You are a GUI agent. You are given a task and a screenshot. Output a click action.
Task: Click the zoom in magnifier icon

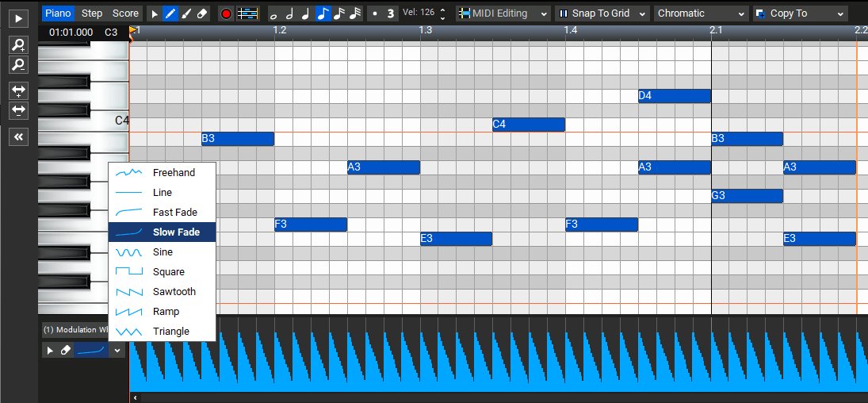tap(19, 45)
